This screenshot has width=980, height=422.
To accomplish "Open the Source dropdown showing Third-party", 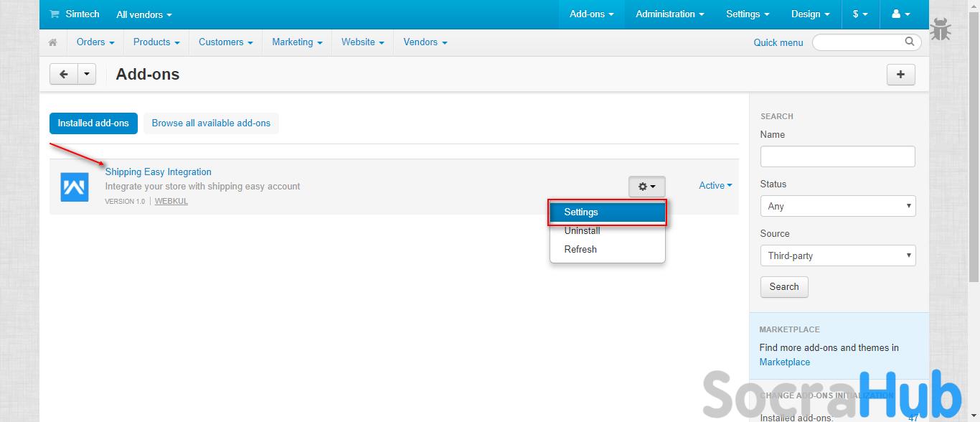I will (837, 255).
